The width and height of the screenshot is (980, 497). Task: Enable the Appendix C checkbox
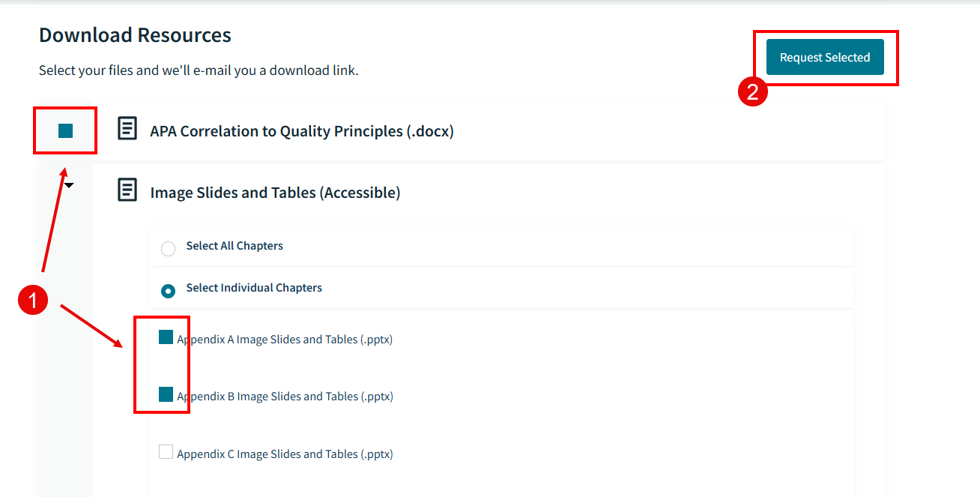coord(166,452)
